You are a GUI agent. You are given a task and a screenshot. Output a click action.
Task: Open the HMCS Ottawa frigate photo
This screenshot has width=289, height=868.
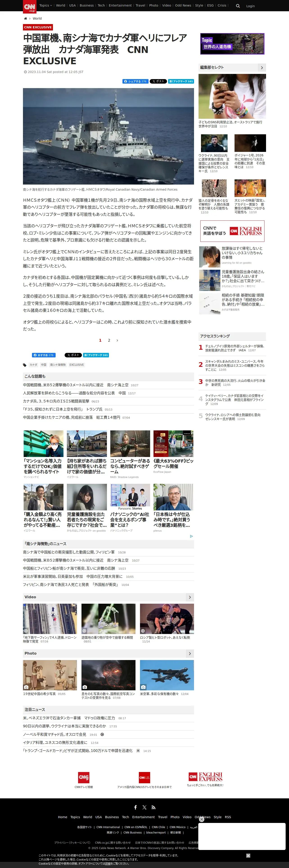click(108, 136)
